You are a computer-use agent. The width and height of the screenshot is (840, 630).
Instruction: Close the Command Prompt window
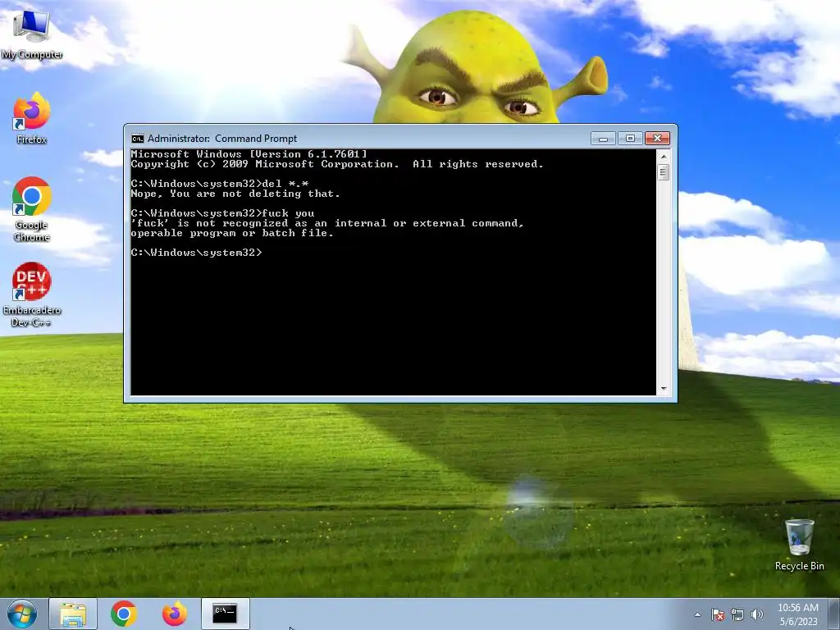pos(657,139)
